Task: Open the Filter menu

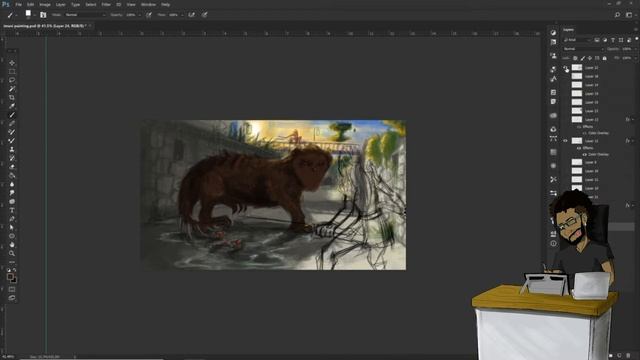Action: coord(106,4)
